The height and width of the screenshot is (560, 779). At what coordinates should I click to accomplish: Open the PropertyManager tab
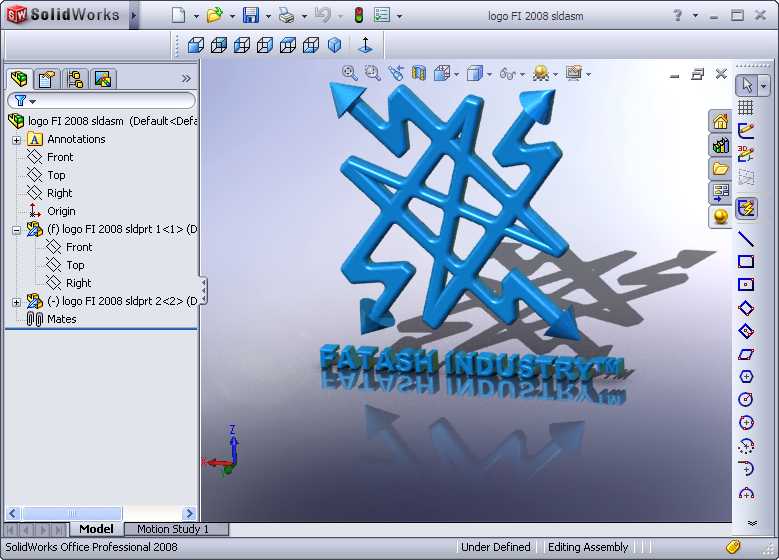tap(47, 79)
